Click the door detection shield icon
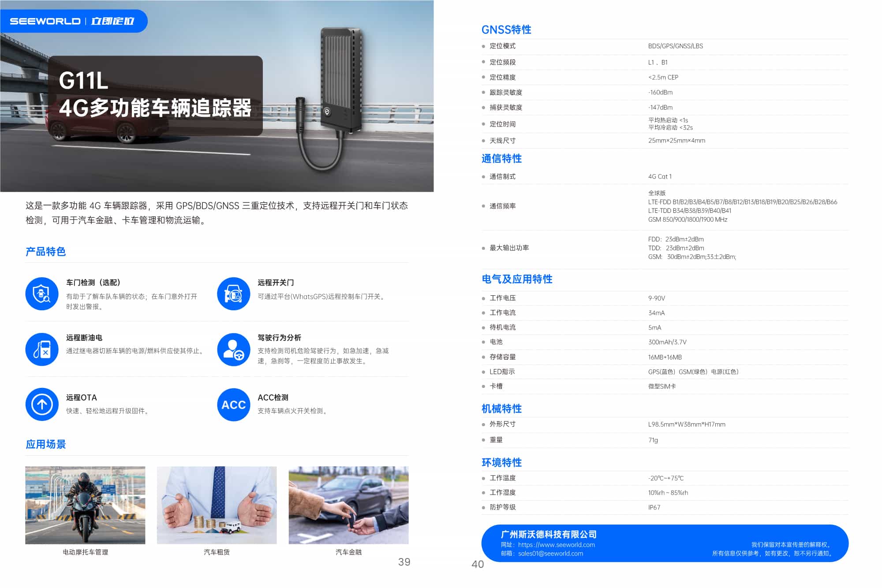Screen dimensions: 882x588 coord(42,294)
